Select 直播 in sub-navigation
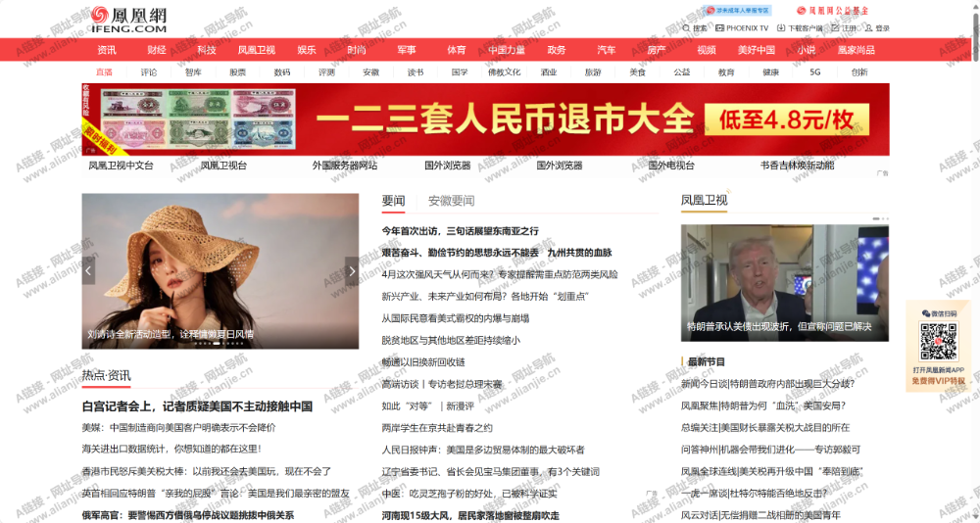This screenshot has height=523, width=980. [x=105, y=71]
